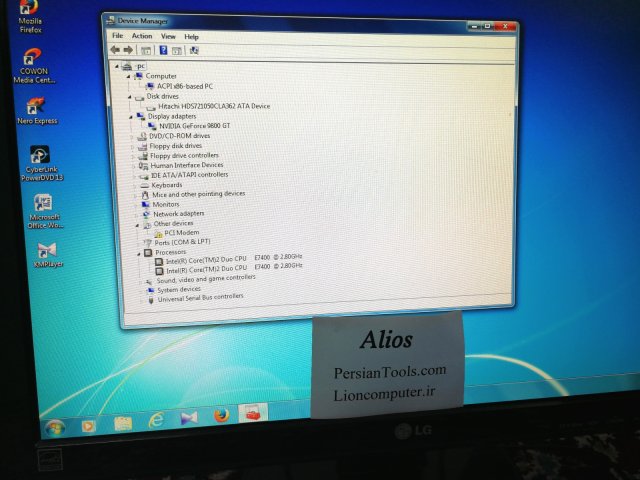
Task: Click the blue Help icon in toolbar
Action: point(161,50)
